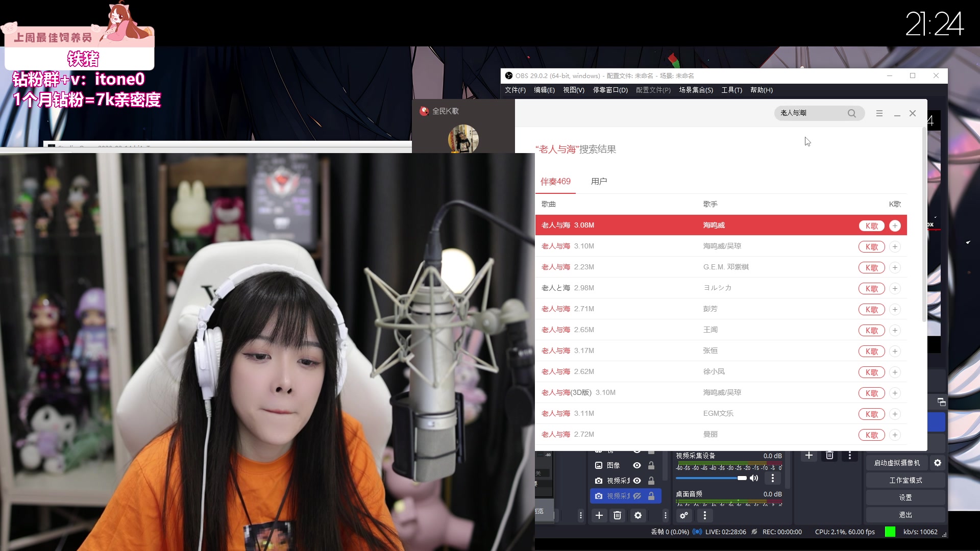Add a new source with the + icon
Viewport: 980px width, 551px height.
(599, 516)
